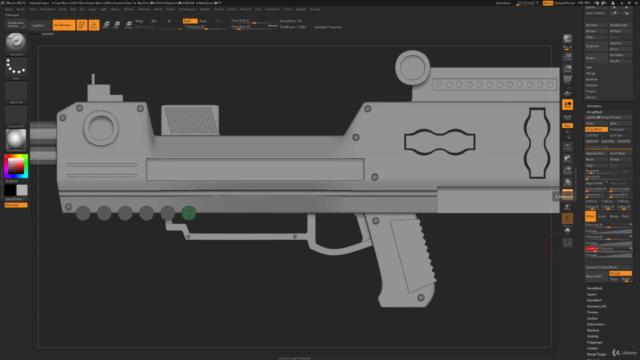Open the Alpha menu
This screenshot has height=360, width=640.
click(9, 9)
